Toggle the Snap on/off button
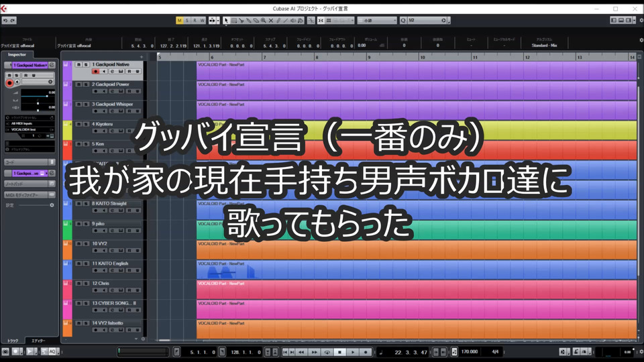 321,21
